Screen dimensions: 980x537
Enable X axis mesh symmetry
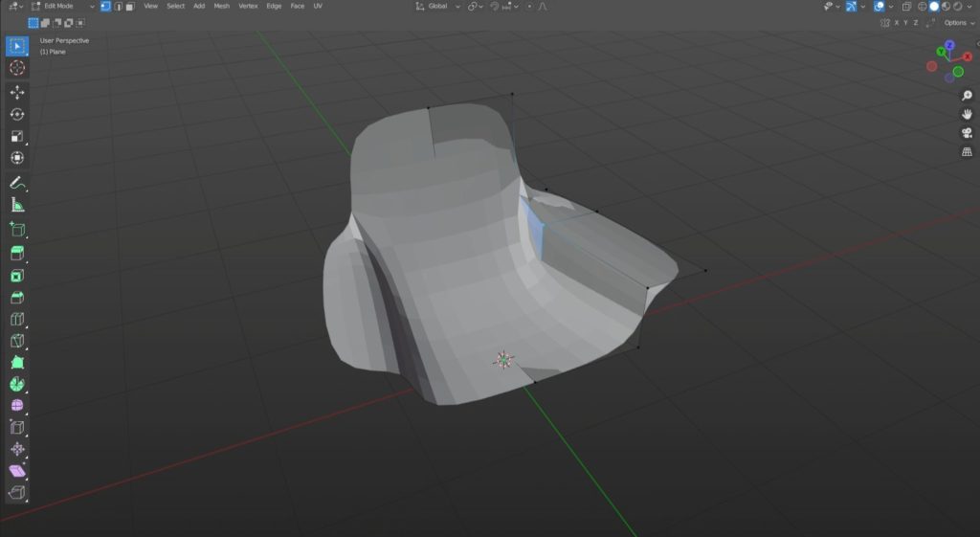pyautogui.click(x=896, y=22)
